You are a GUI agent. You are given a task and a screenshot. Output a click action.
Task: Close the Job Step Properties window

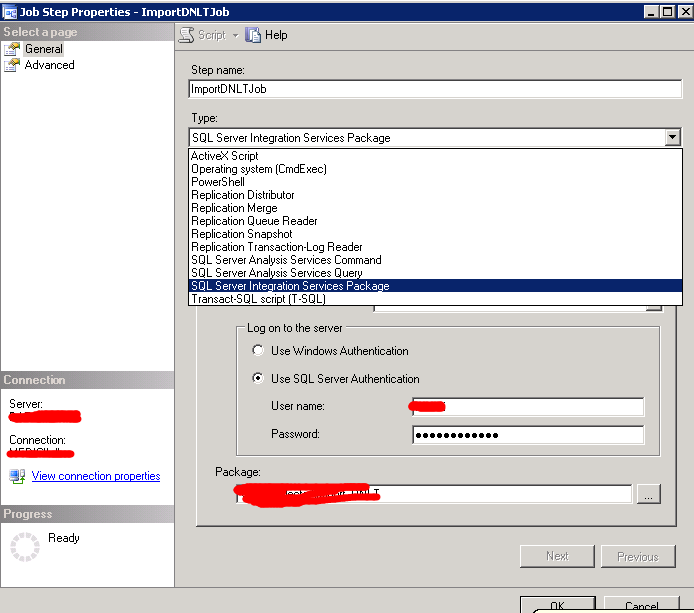[x=685, y=12]
